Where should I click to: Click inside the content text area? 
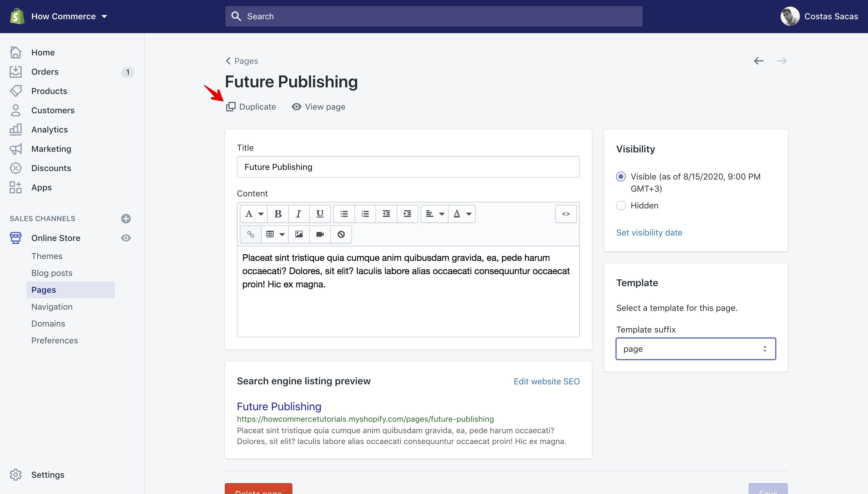coord(408,292)
